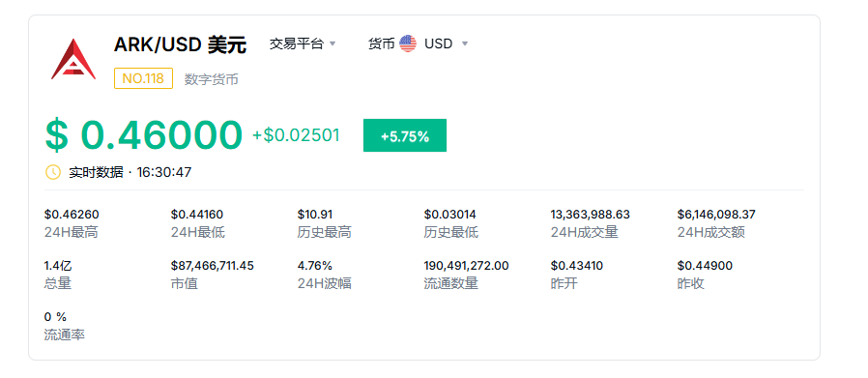
Task: Click the 历史最高 label
Action: coord(325,232)
